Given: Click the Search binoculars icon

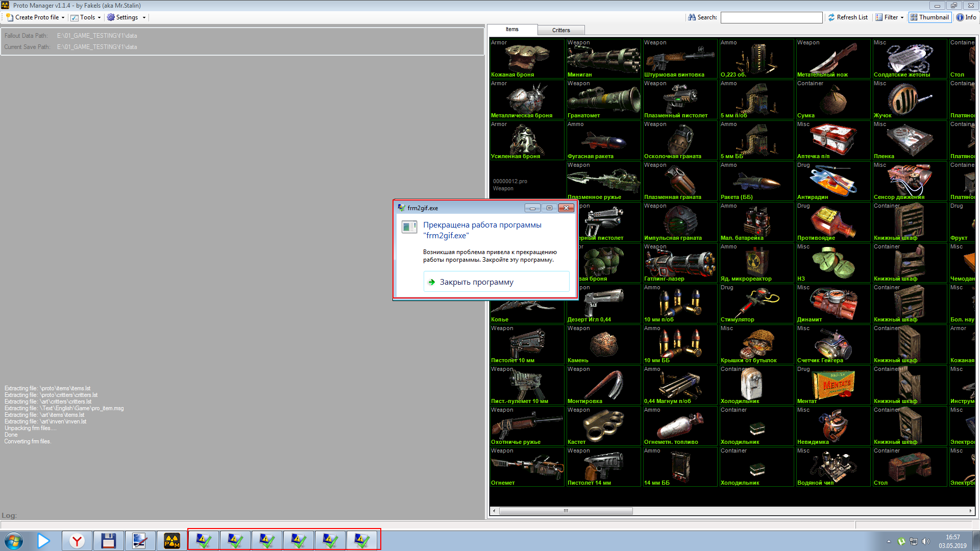Looking at the screenshot, I should coord(692,17).
